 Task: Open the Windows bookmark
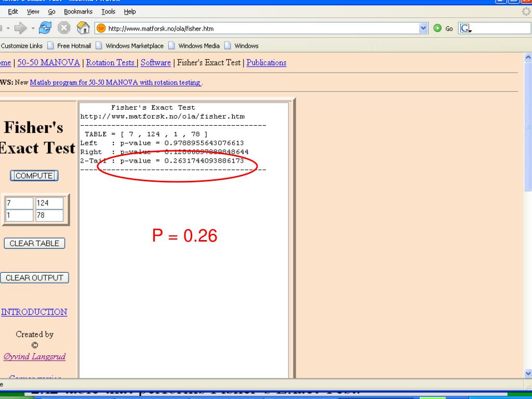click(242, 46)
